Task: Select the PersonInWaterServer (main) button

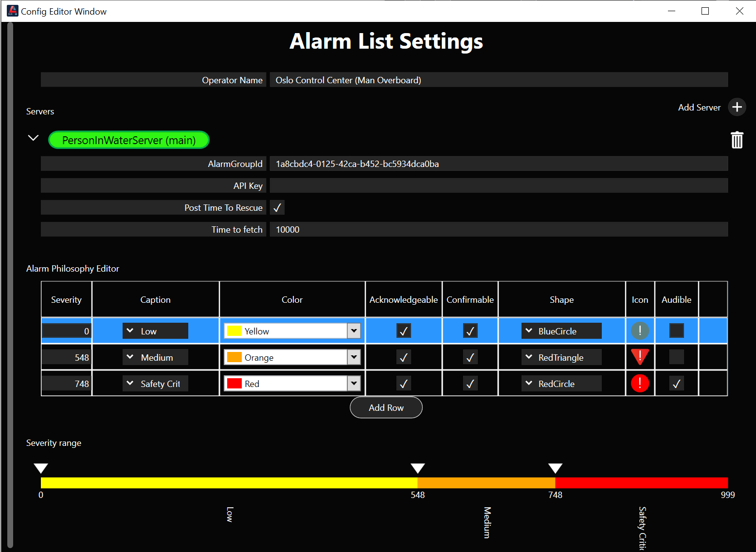Action: pos(128,140)
